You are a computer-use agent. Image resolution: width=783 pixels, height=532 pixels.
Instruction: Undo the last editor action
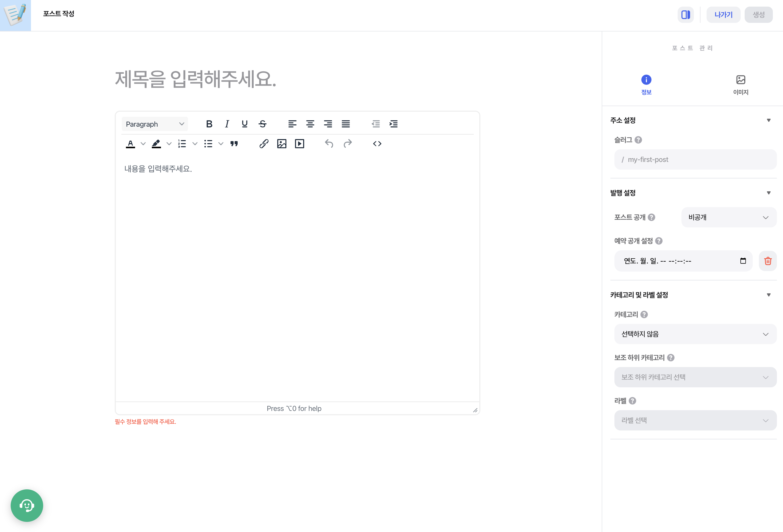[329, 143]
